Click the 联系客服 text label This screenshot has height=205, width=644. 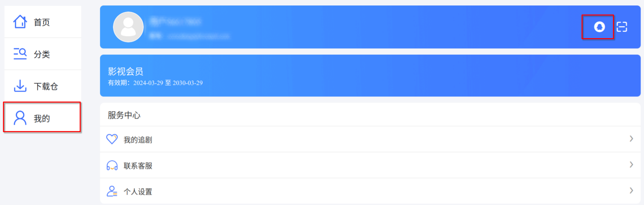click(138, 166)
